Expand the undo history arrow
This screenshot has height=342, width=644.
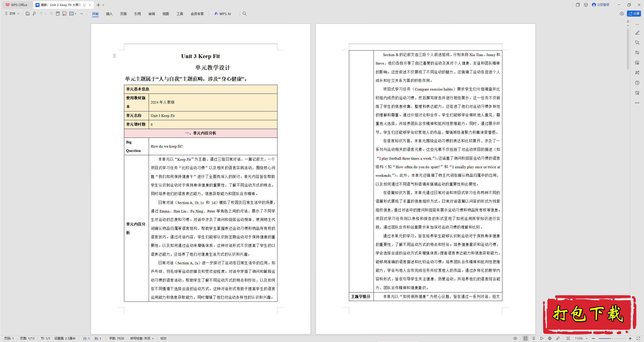click(x=45, y=14)
